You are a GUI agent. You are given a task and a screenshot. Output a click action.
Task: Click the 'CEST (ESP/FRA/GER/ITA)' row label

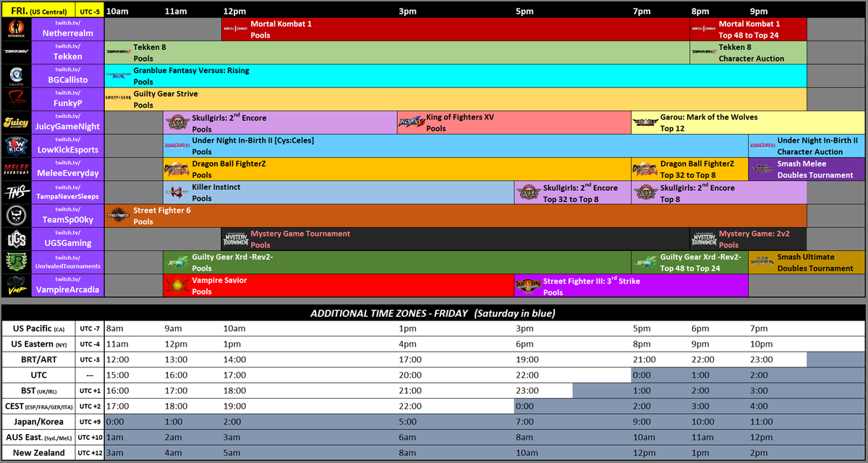(x=38, y=406)
